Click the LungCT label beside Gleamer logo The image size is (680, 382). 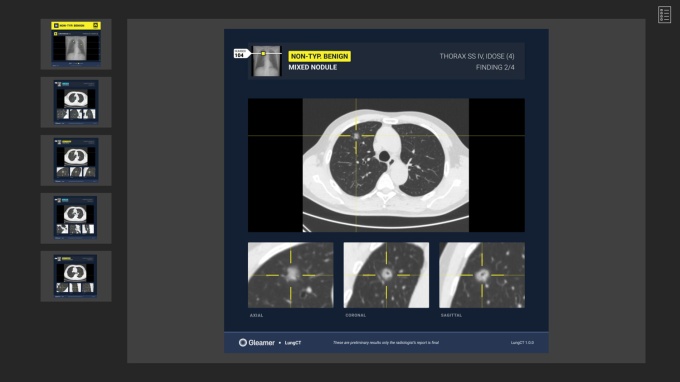point(293,343)
